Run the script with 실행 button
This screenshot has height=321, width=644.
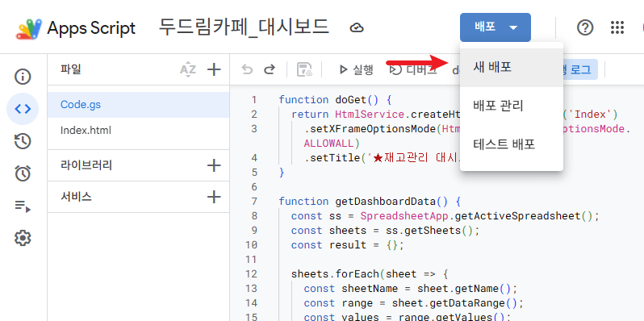coord(356,70)
